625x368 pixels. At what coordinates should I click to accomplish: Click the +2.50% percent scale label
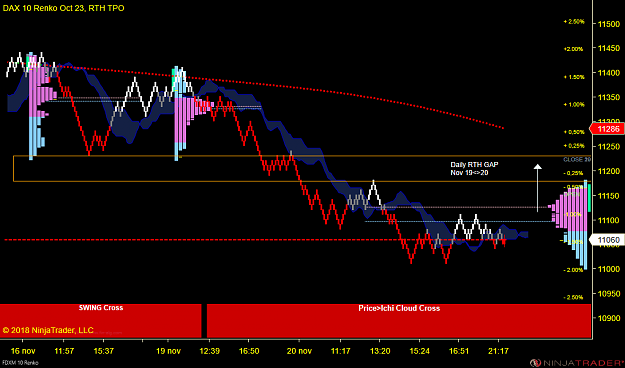coord(574,22)
